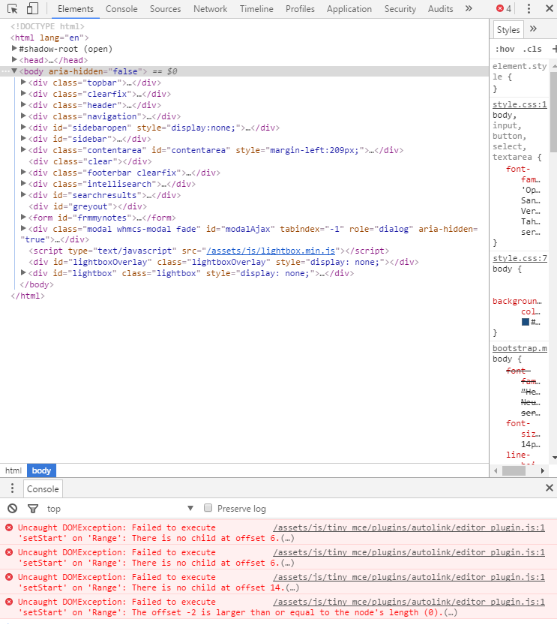Open the Profiles tab

coord(300,9)
